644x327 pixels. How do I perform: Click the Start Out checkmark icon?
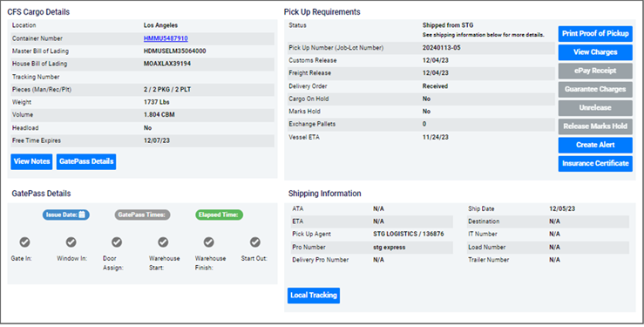(x=255, y=242)
